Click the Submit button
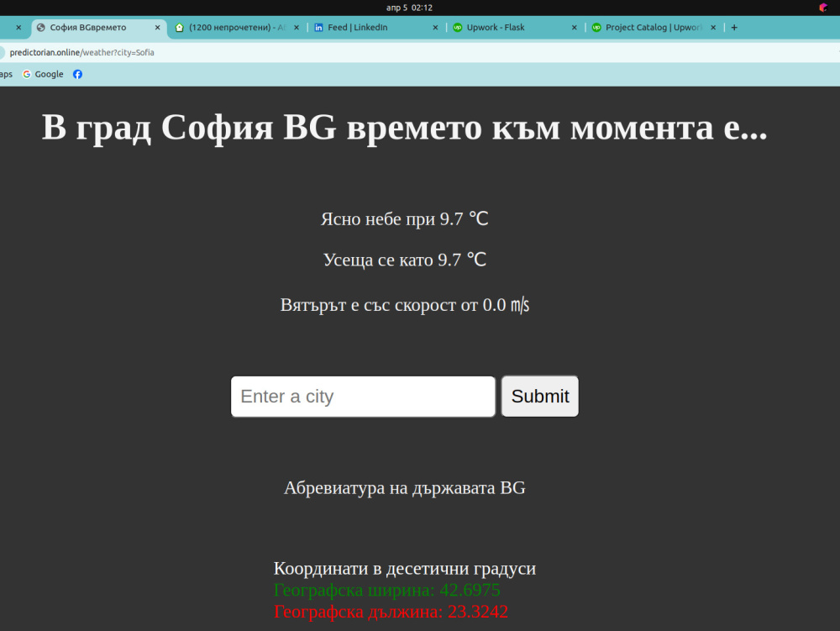This screenshot has height=631, width=840. pyautogui.click(x=540, y=397)
